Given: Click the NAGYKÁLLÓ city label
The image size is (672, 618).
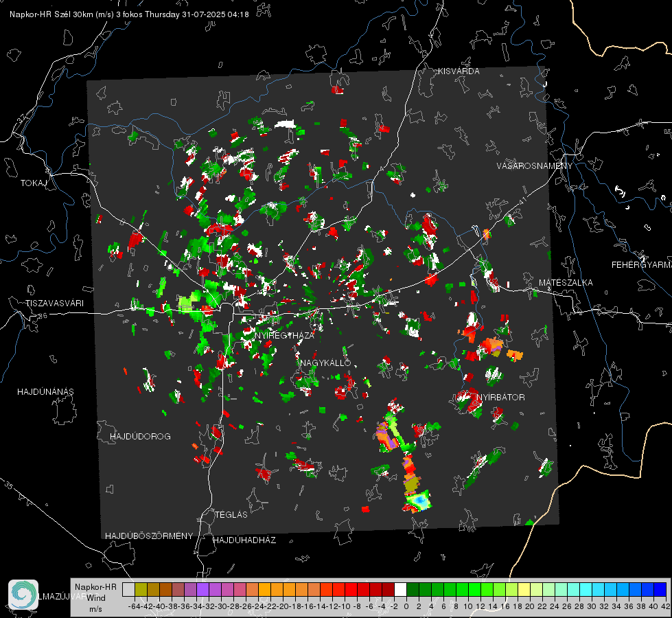Looking at the screenshot, I should [x=325, y=363].
